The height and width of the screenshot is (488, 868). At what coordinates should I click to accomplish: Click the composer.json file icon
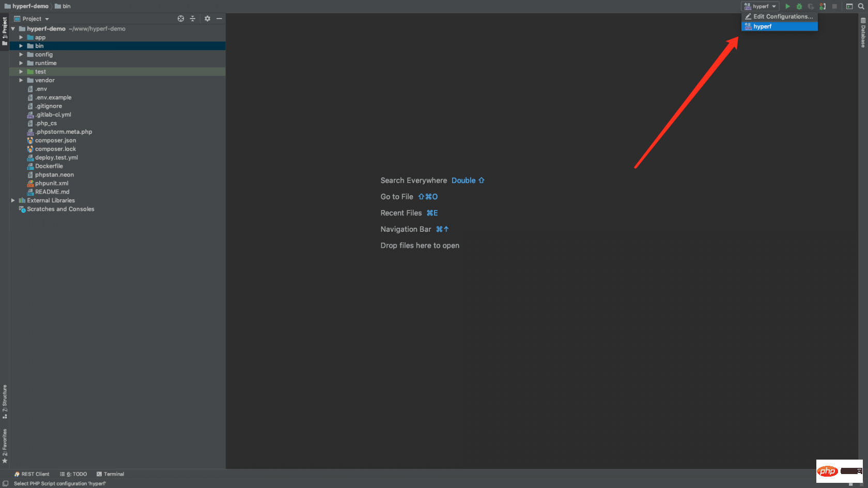30,140
